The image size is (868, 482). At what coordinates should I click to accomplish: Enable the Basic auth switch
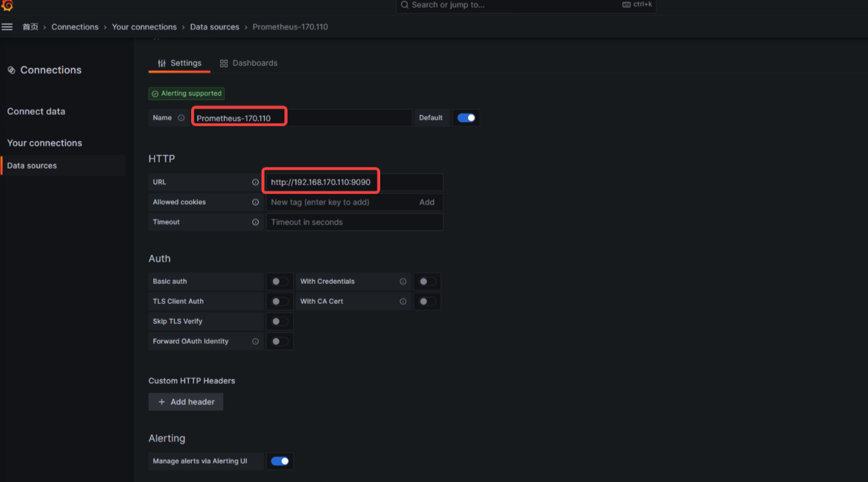pyautogui.click(x=280, y=282)
